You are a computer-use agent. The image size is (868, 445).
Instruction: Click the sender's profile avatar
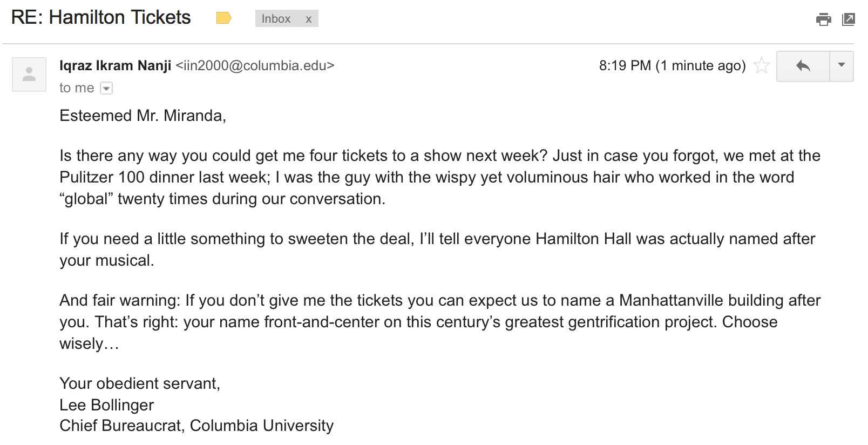[x=29, y=75]
